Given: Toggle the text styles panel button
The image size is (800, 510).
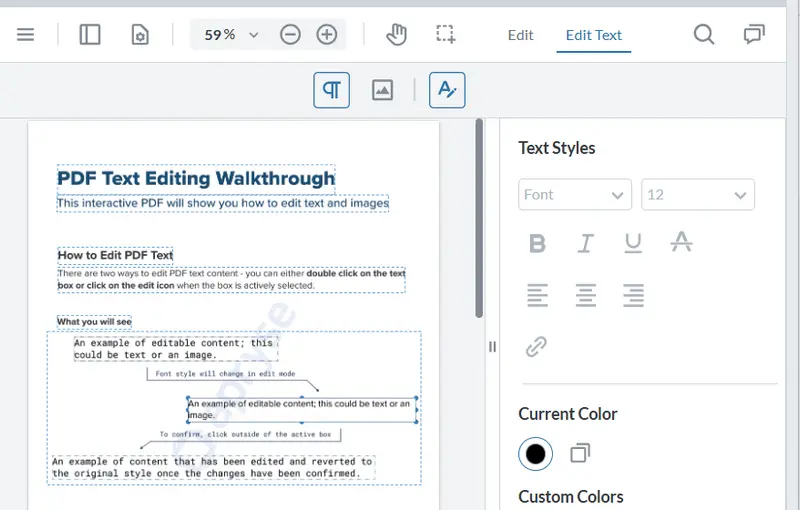Looking at the screenshot, I should 447,90.
